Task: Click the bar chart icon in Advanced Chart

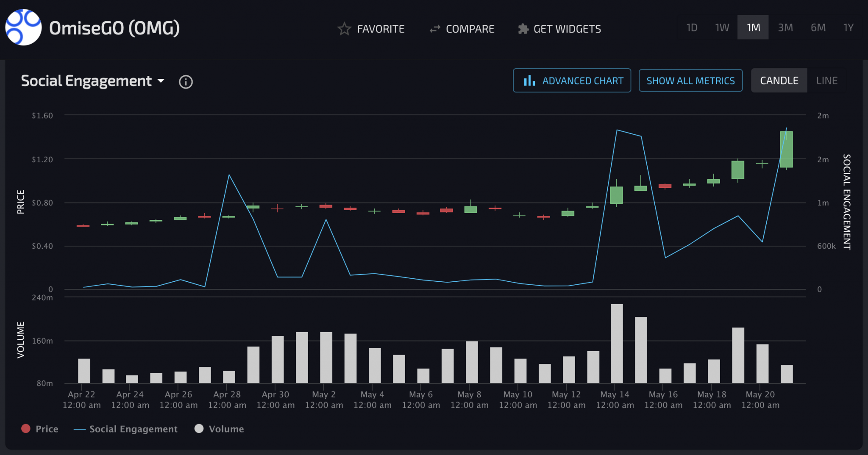Action: 529,80
